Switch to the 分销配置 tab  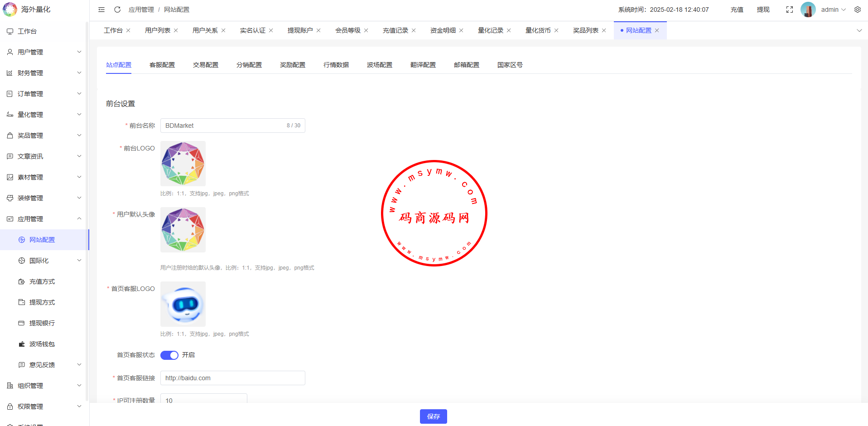[x=249, y=65]
